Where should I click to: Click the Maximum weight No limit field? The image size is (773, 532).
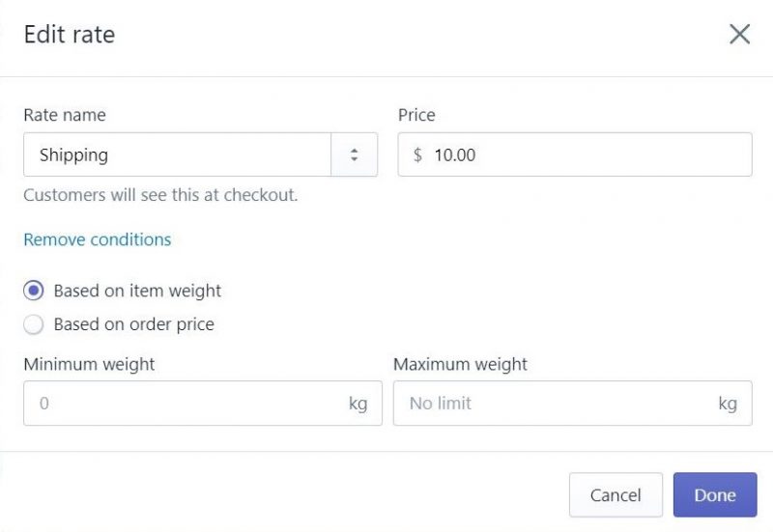click(x=551, y=404)
